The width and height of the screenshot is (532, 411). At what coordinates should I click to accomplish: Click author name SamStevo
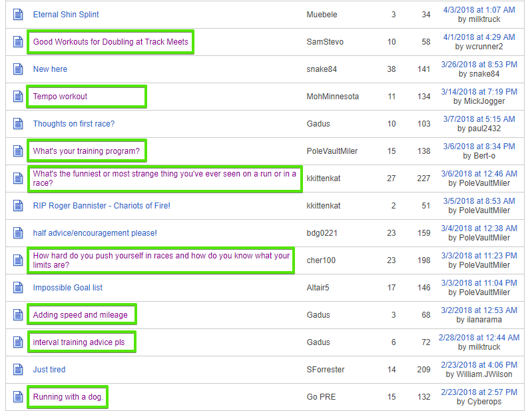coord(325,42)
